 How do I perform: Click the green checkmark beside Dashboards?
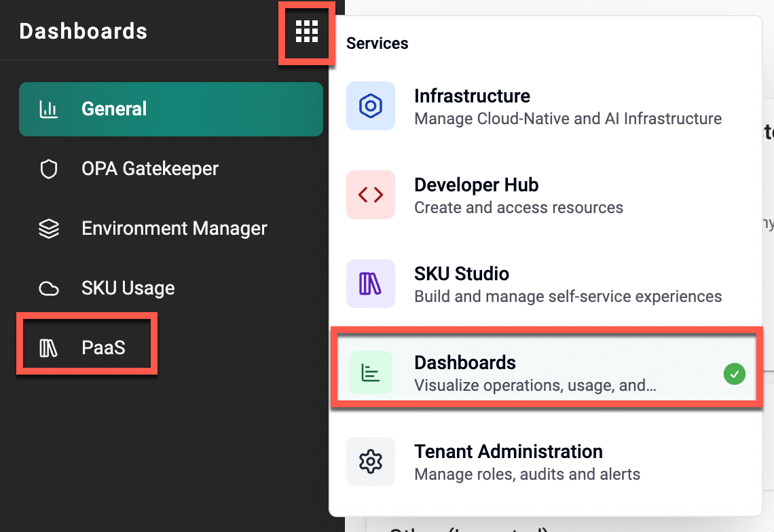click(734, 373)
